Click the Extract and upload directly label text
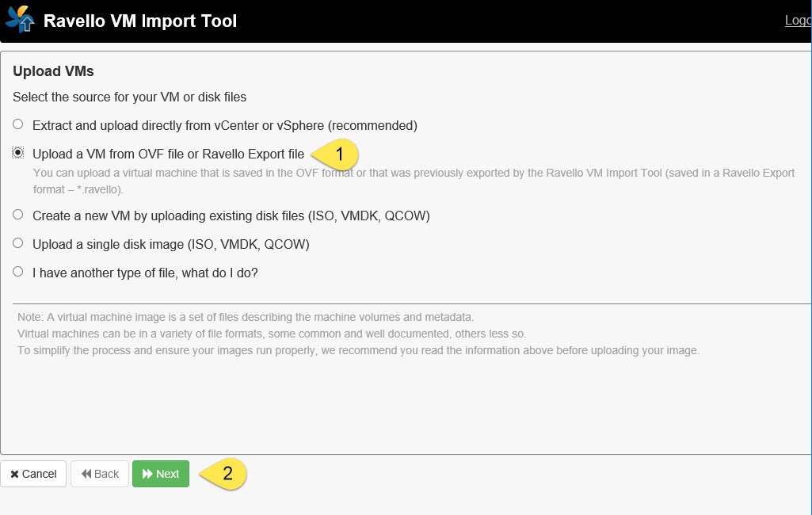This screenshot has width=812, height=515. click(224, 125)
